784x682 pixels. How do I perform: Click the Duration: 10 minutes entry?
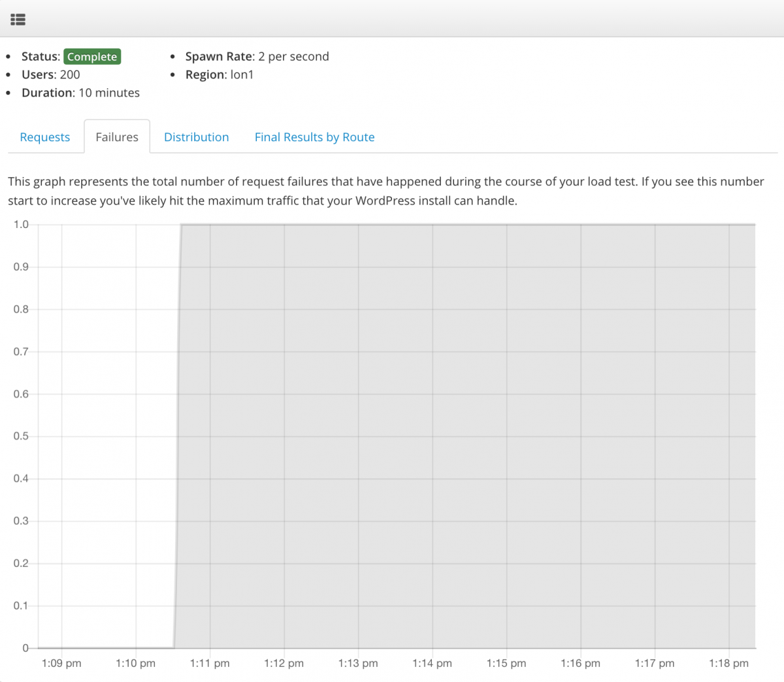[80, 93]
